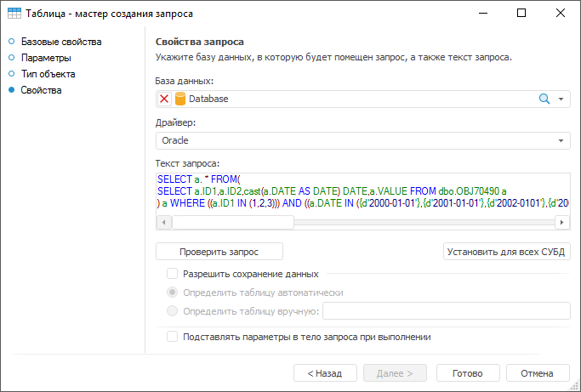Click the magnifier search icon in database field
The image size is (581, 392).
545,99
